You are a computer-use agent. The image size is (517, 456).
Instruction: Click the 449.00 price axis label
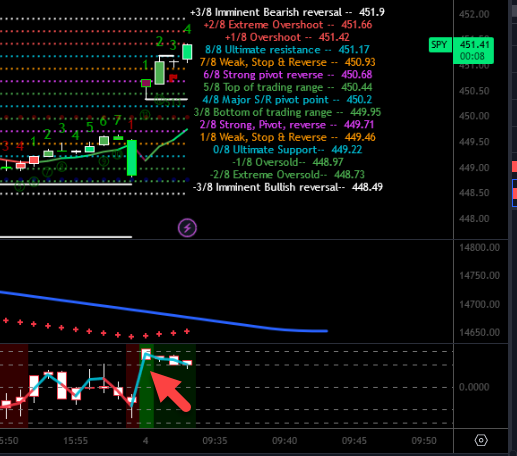point(474,167)
